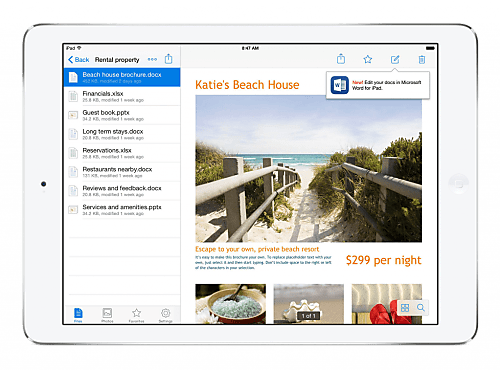Screen dimensions: 500x370
Task: Open Guest book.pptx file
Action: tap(122, 115)
